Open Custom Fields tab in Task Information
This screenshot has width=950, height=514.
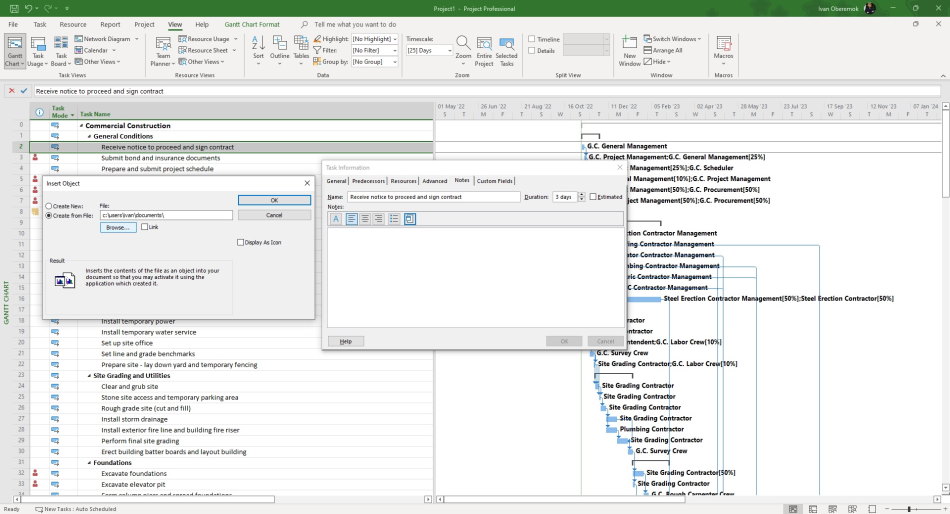[x=494, y=181]
